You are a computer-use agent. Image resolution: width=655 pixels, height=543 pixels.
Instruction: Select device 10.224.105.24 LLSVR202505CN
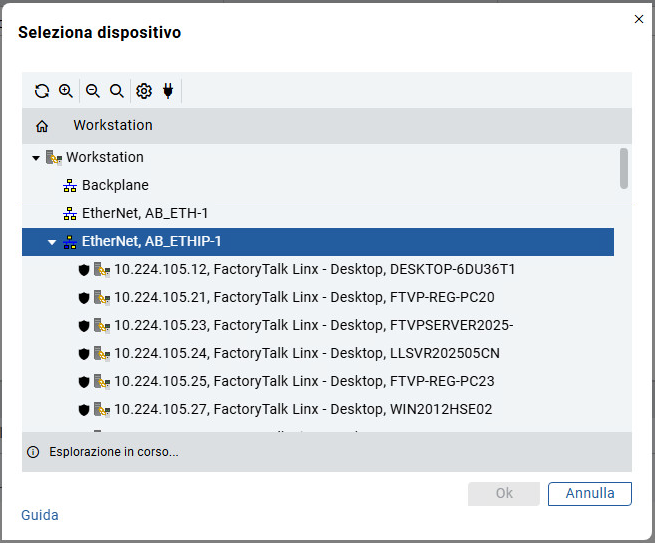point(305,353)
